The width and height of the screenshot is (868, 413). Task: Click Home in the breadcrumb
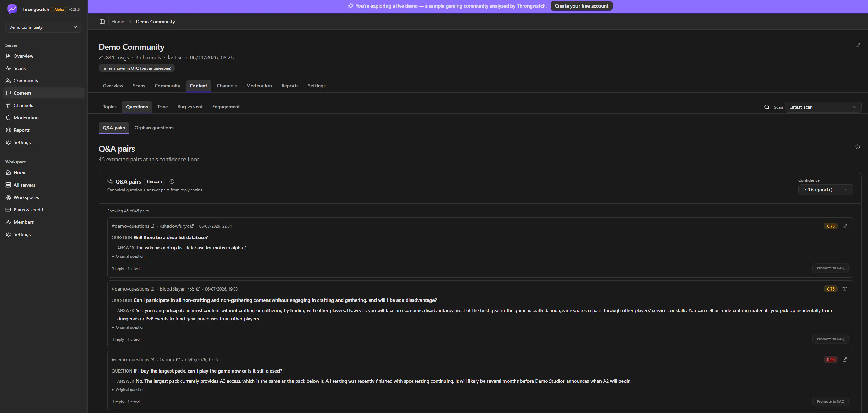click(x=118, y=22)
